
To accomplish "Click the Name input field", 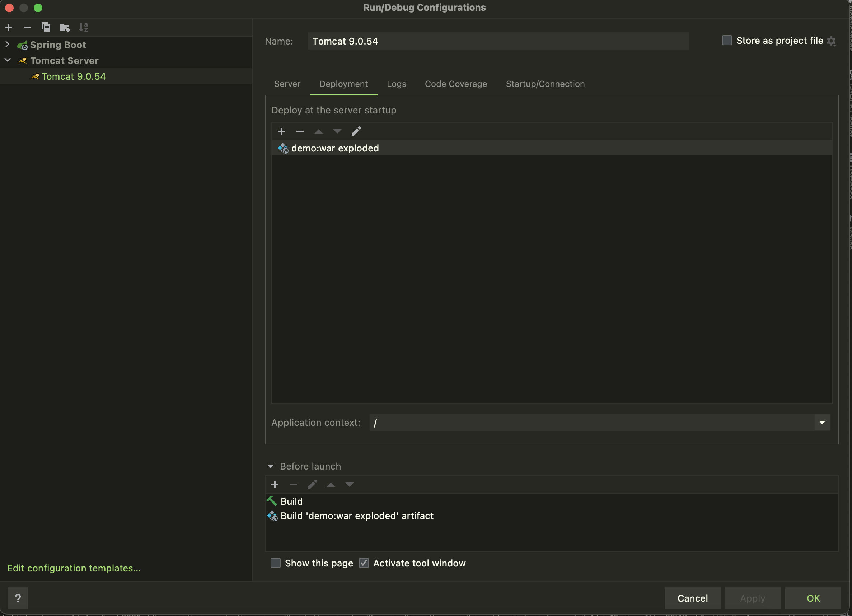I will 498,41.
